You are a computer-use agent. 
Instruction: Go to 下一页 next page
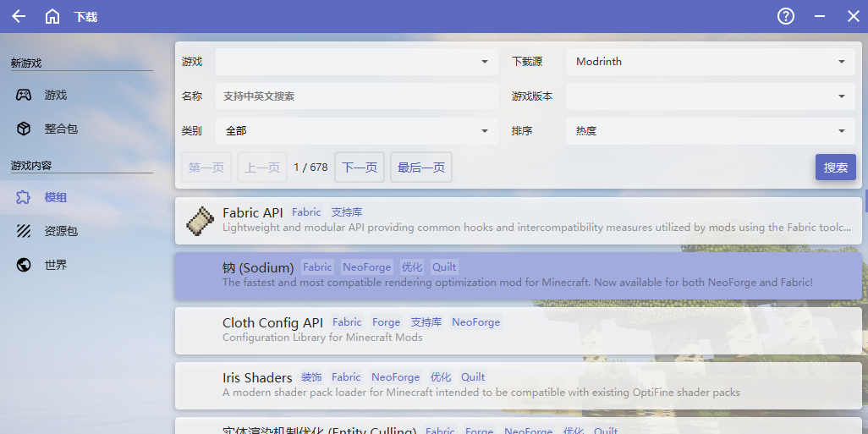click(x=360, y=168)
